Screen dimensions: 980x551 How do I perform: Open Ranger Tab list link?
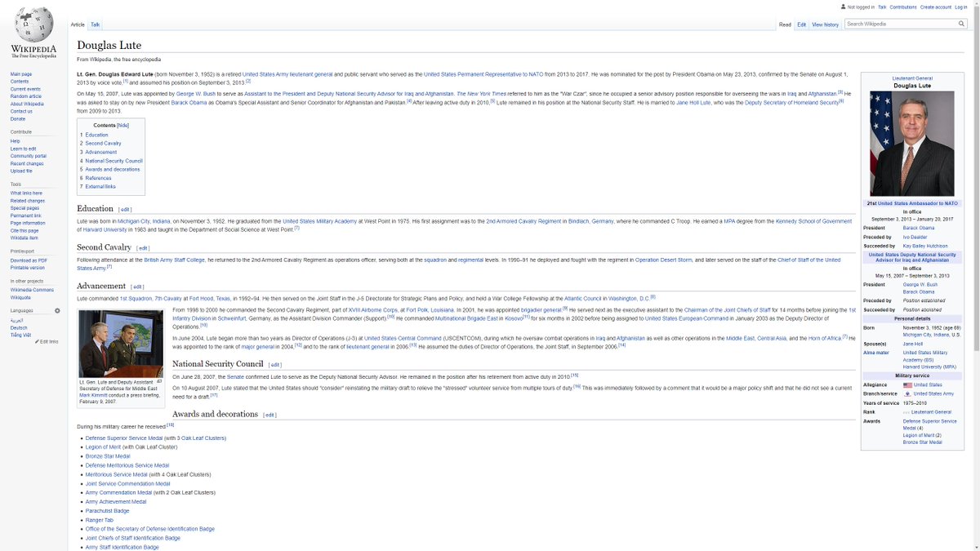point(100,520)
